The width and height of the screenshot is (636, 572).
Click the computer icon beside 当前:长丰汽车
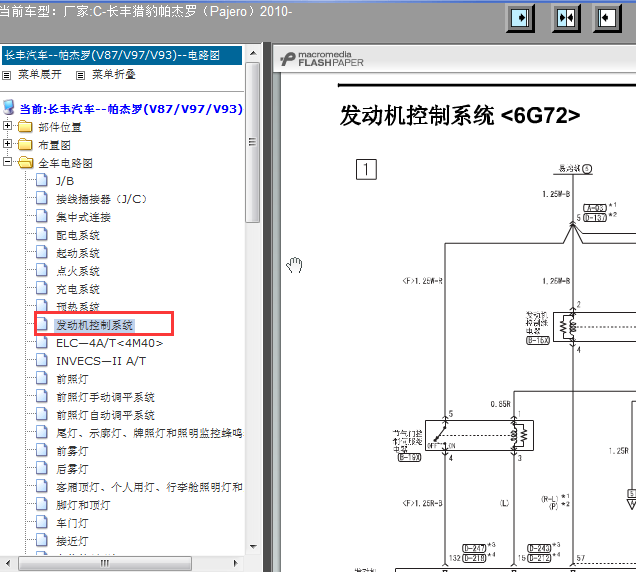(9, 108)
